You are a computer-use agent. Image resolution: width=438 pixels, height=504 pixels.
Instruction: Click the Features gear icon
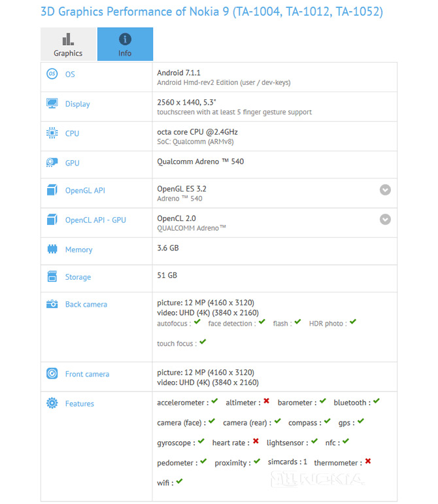52,403
